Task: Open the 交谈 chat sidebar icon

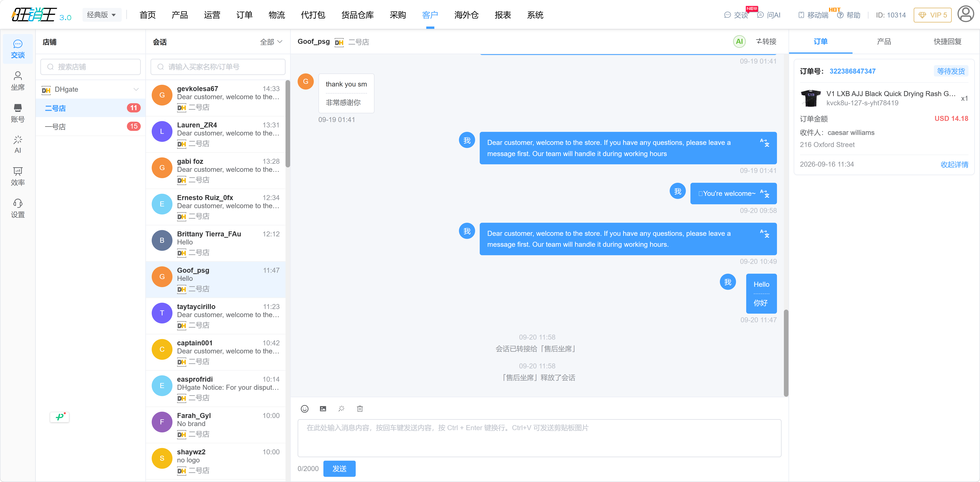Action: tap(17, 49)
